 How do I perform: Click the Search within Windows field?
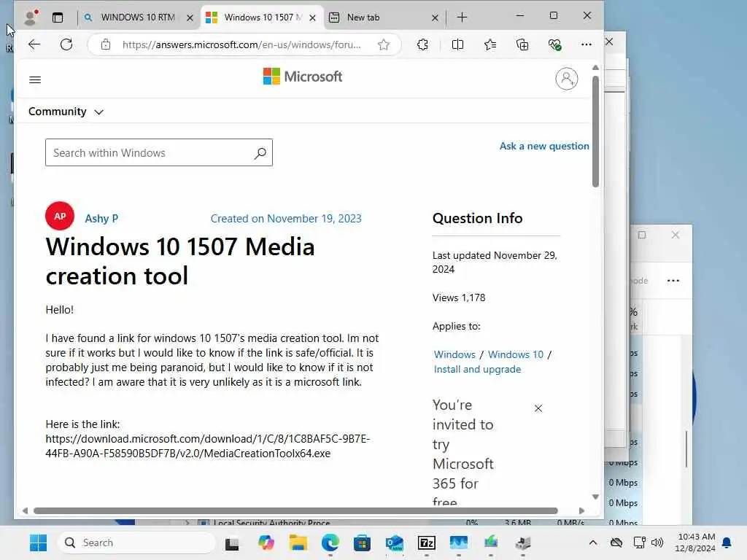(158, 153)
